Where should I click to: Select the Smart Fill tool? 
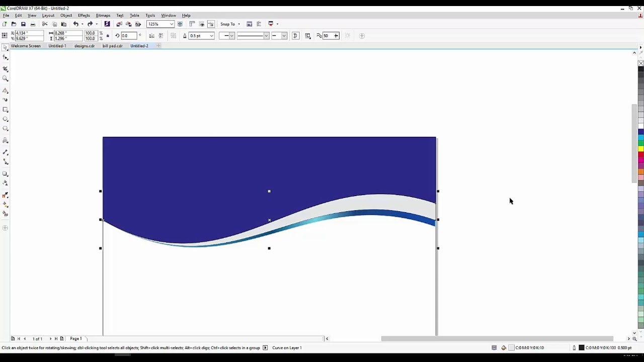[6, 214]
